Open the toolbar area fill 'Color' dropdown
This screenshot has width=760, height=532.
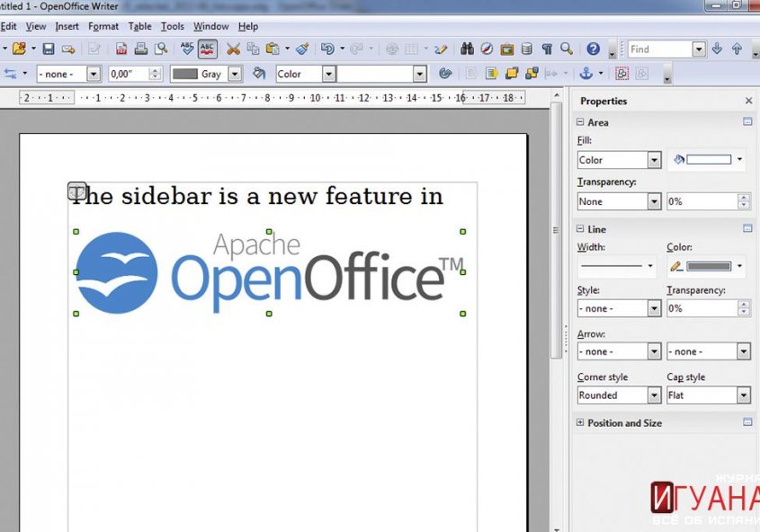(x=329, y=74)
